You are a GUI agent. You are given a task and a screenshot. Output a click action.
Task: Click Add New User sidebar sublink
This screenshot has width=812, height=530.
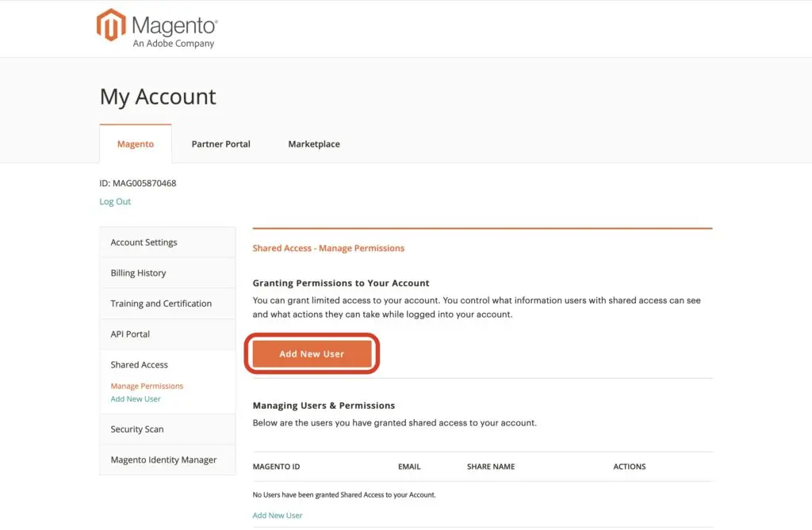coord(136,399)
